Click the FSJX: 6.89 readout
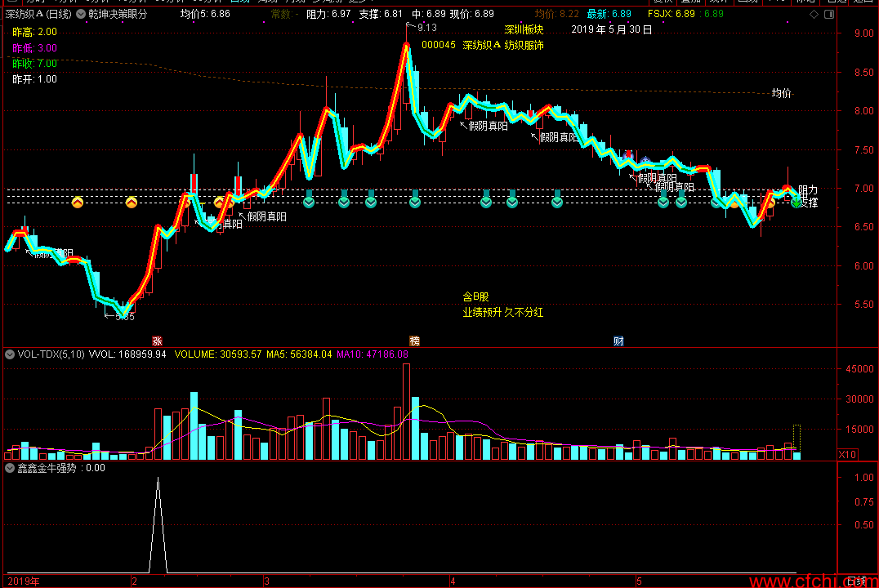Screen dimensions: 879x588 [x=671, y=14]
